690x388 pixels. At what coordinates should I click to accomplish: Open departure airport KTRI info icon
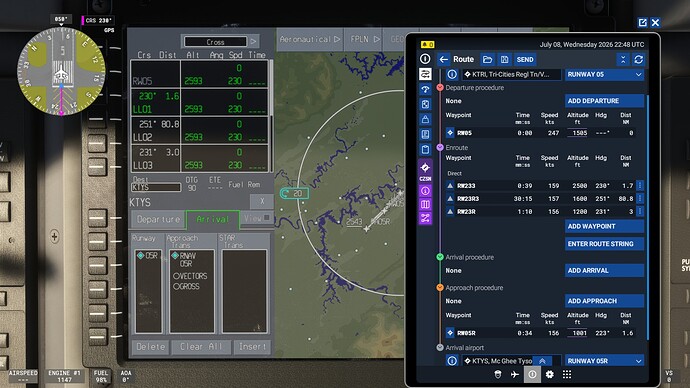coord(452,74)
